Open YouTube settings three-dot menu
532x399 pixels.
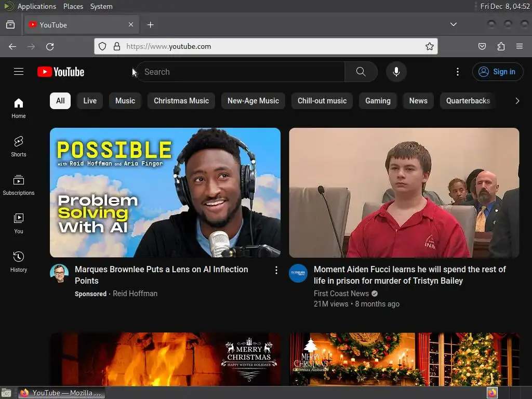(x=457, y=72)
